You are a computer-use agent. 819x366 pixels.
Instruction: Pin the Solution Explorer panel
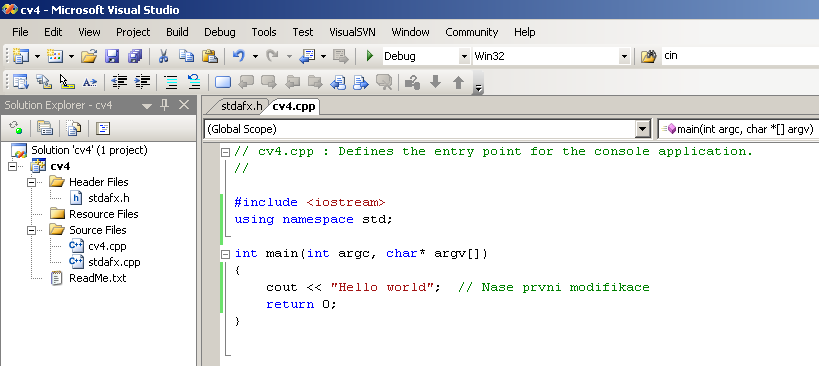[165, 105]
